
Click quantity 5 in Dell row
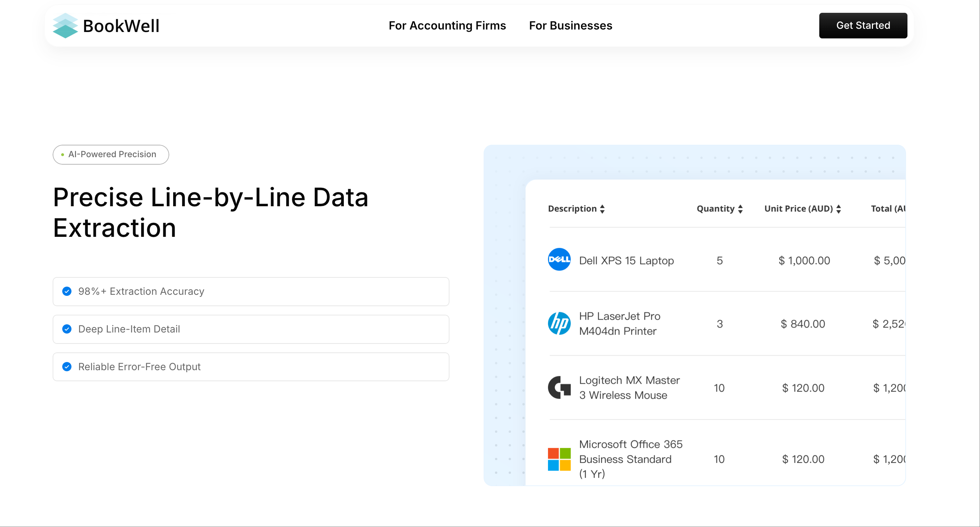(719, 261)
